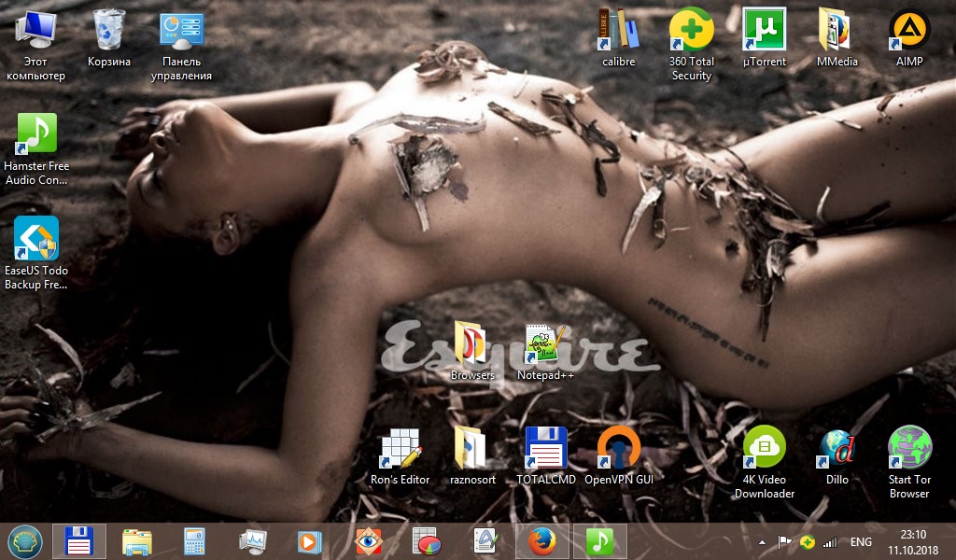Screen dimensions: 956x560
Task: Select the Панель управления desktop icon
Action: click(x=181, y=45)
